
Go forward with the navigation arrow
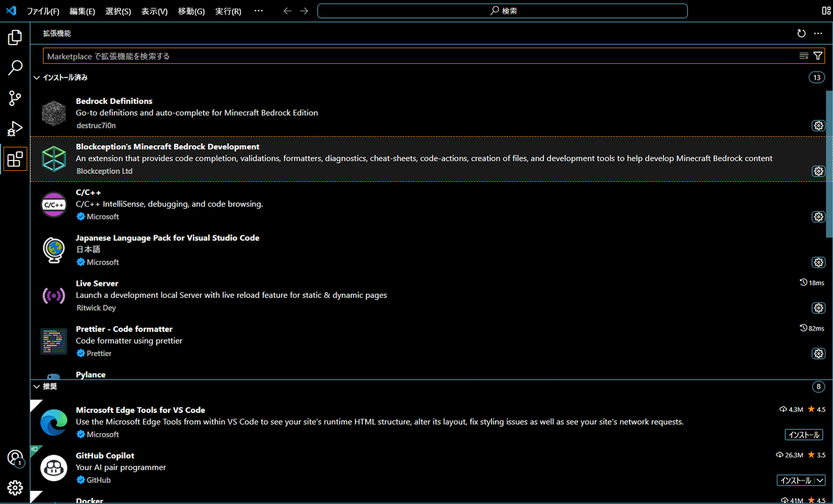click(304, 11)
